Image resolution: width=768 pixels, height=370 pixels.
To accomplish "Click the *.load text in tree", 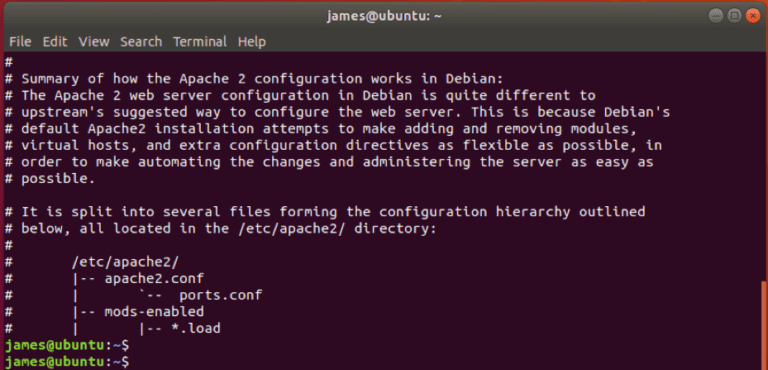I will coord(195,328).
